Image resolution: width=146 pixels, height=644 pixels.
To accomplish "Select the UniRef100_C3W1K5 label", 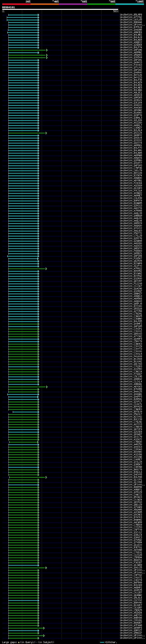I will coord(131,316).
